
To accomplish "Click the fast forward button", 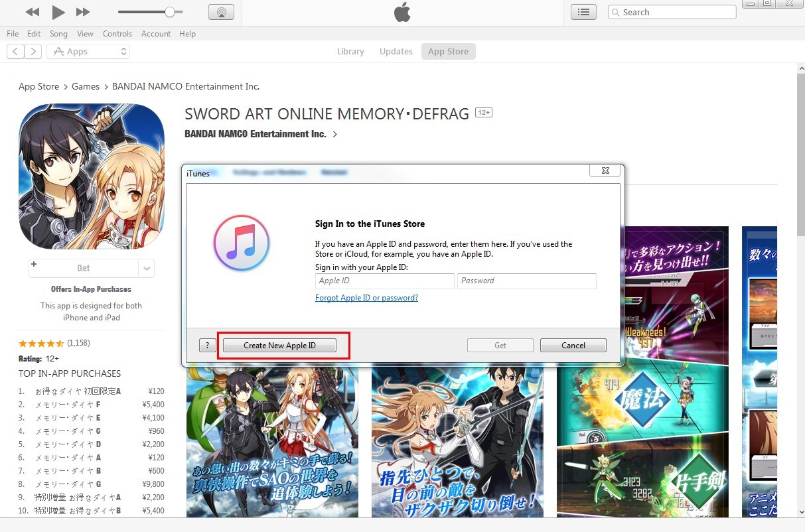I will pyautogui.click(x=83, y=12).
